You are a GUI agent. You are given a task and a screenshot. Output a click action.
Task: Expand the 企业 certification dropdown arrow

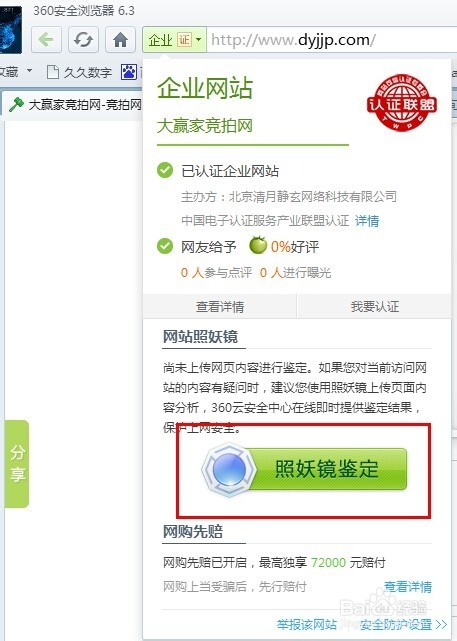(x=199, y=40)
